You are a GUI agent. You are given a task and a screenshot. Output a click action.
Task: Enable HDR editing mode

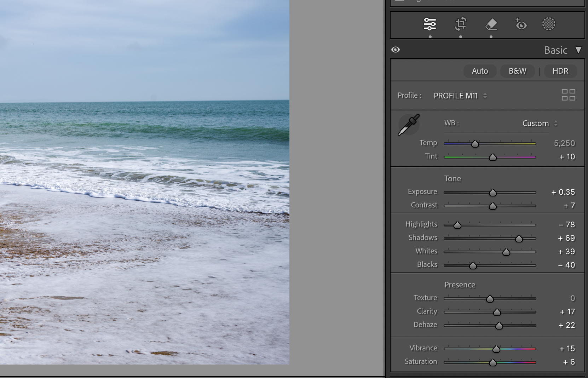(560, 71)
